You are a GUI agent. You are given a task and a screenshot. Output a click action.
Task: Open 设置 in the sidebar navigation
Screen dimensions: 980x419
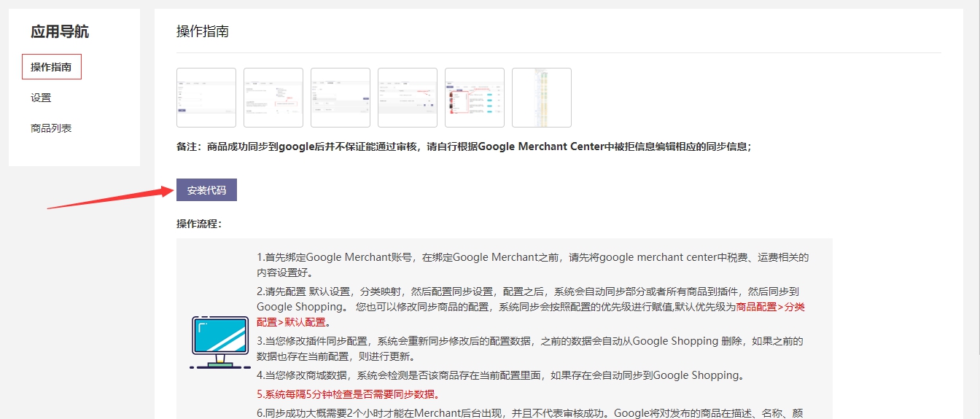41,98
